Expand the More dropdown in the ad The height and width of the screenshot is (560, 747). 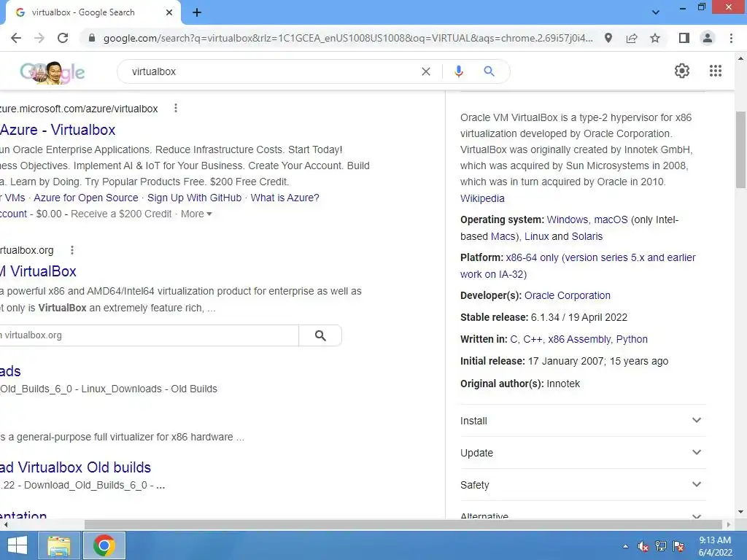point(196,214)
